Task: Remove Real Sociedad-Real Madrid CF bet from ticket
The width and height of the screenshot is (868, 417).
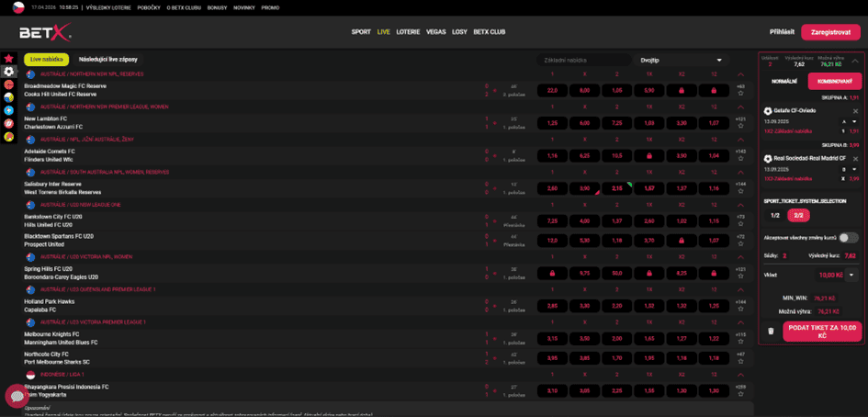Action: [855, 158]
